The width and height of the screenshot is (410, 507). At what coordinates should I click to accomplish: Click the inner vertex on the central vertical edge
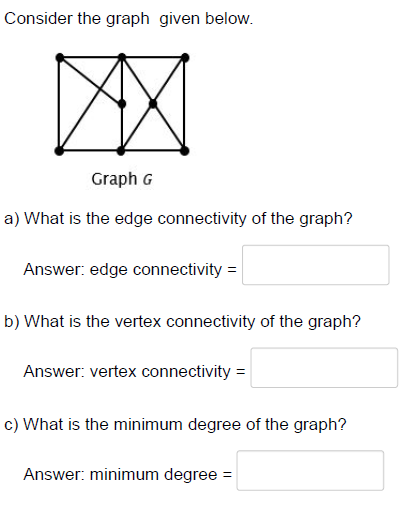click(122, 104)
